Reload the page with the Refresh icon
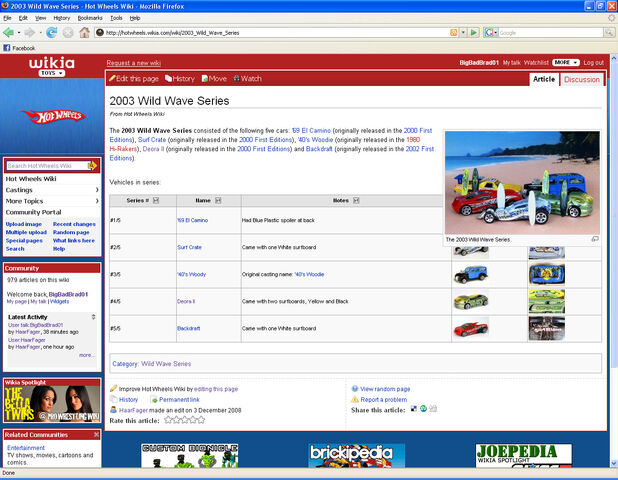Screen dimensions: 618x480 click(x=51, y=32)
